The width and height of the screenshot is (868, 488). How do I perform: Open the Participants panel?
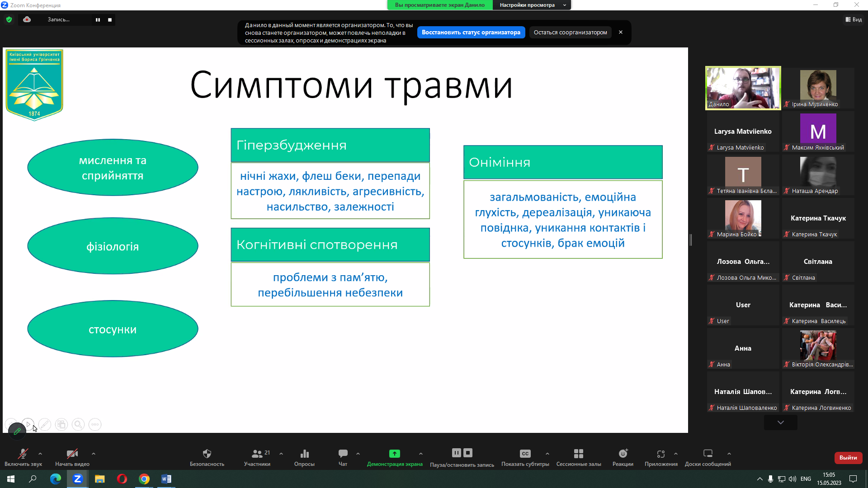(257, 454)
